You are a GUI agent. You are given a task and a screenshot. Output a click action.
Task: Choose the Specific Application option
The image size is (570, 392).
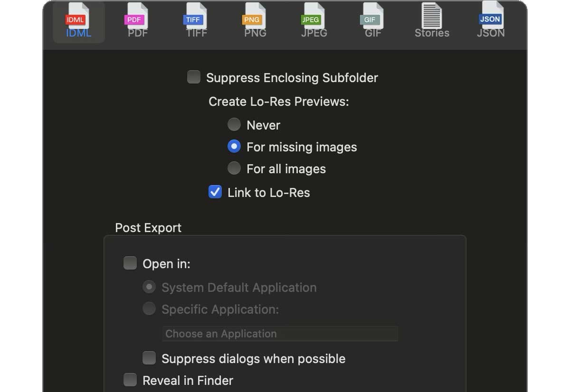coord(149,308)
